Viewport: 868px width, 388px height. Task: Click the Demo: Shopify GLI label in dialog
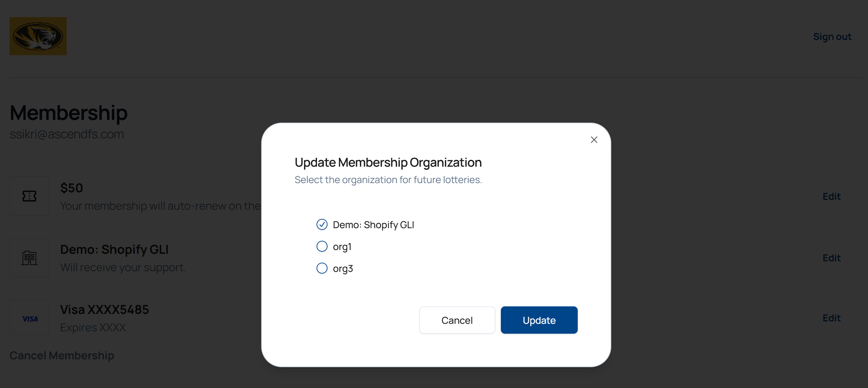373,225
